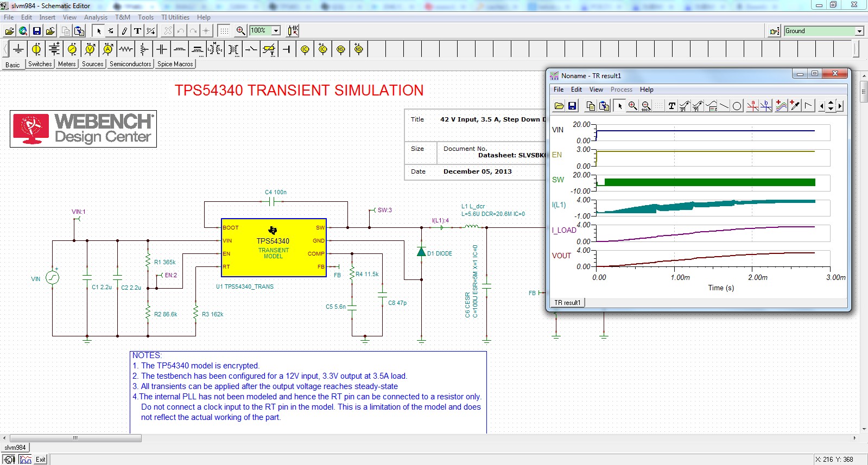This screenshot has height=465, width=868.
Task: Activate cursor A in the result window
Action: (x=752, y=106)
